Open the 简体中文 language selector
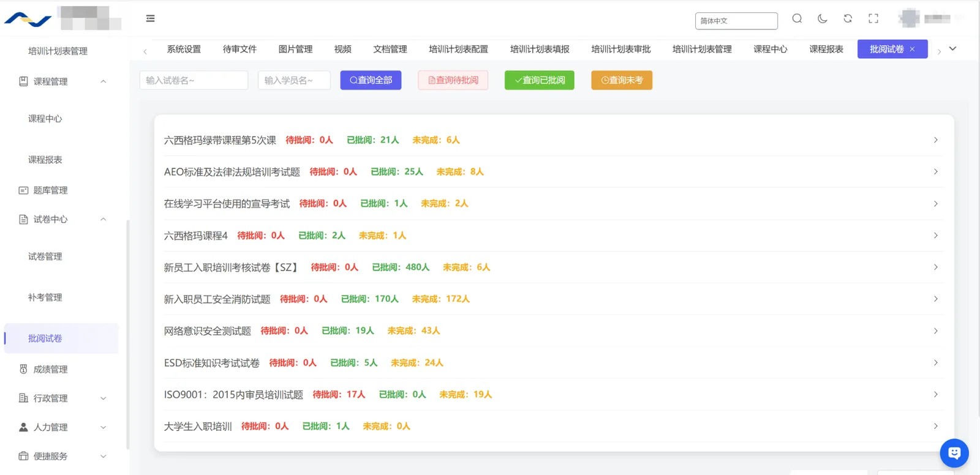Viewport: 980px width, 475px height. (x=736, y=21)
